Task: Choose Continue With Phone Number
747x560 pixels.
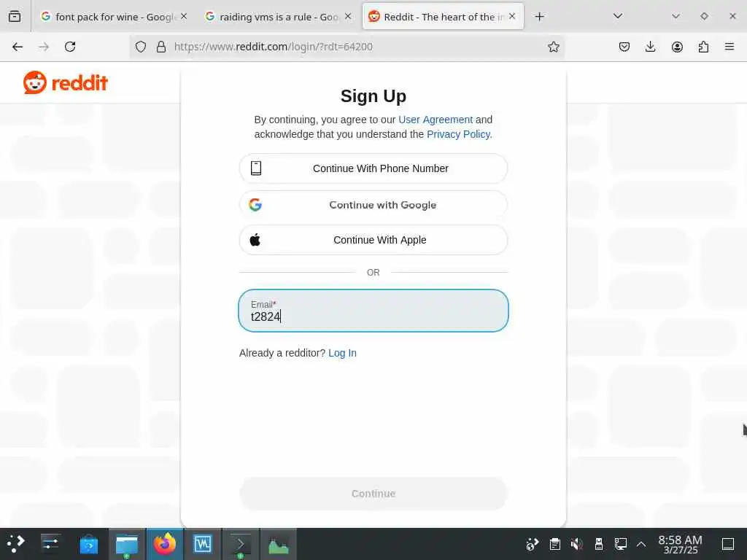Action: pos(373,168)
